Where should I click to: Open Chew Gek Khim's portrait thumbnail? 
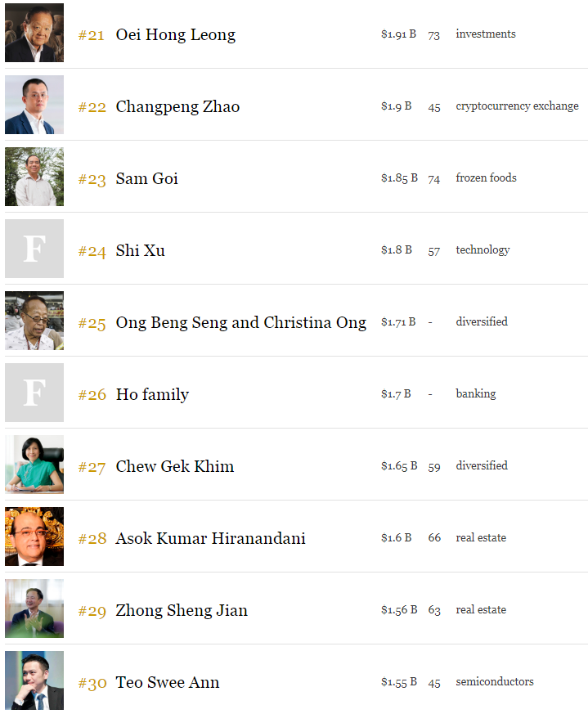[x=34, y=465]
